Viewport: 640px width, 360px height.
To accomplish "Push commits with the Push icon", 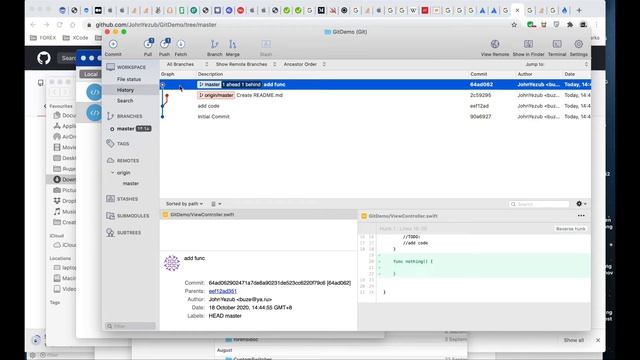I will [164, 44].
